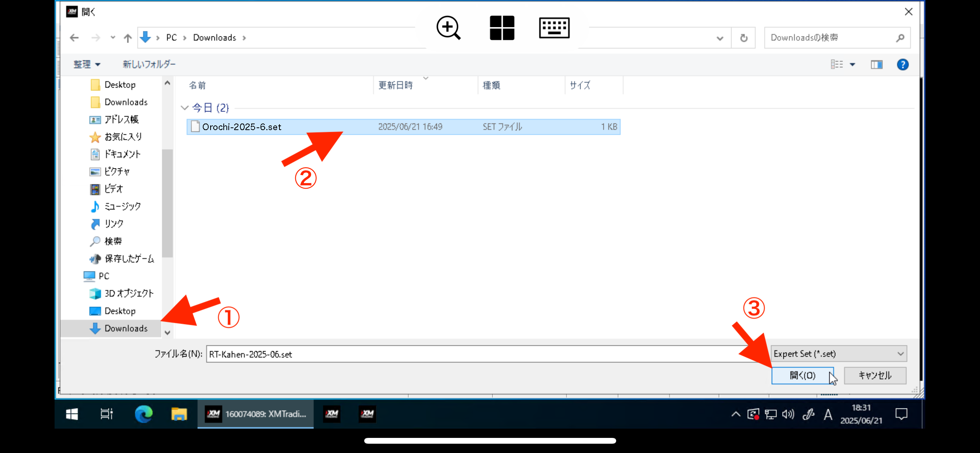Image resolution: width=980 pixels, height=453 pixels.
Task: Toggle IME input mode A indicator
Action: tap(828, 414)
